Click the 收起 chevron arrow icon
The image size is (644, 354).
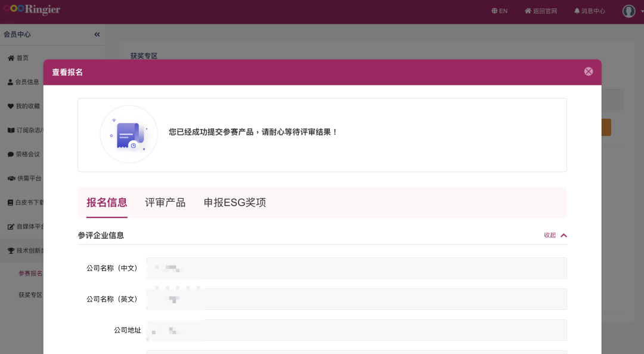(x=563, y=235)
